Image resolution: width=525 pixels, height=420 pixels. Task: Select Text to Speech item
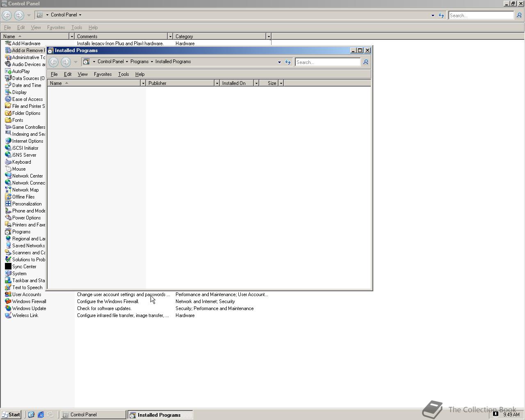pyautogui.click(x=24, y=288)
